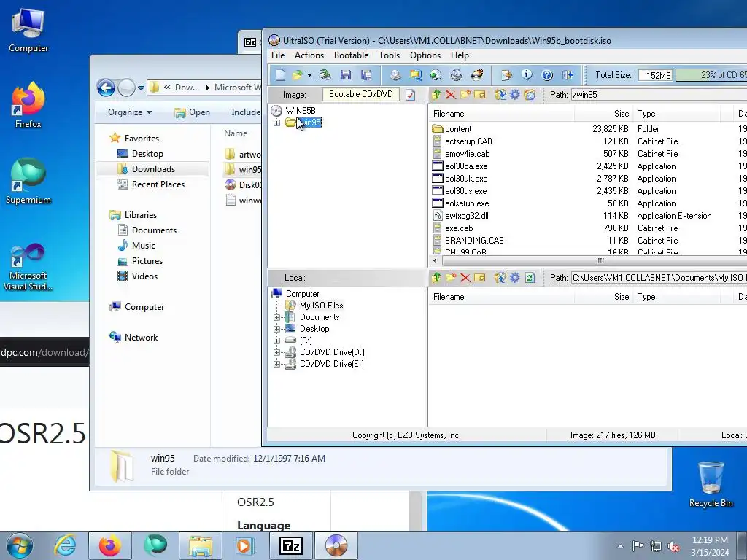Click the Save As toolbar icon
Image resolution: width=747 pixels, height=560 pixels.
click(x=366, y=75)
